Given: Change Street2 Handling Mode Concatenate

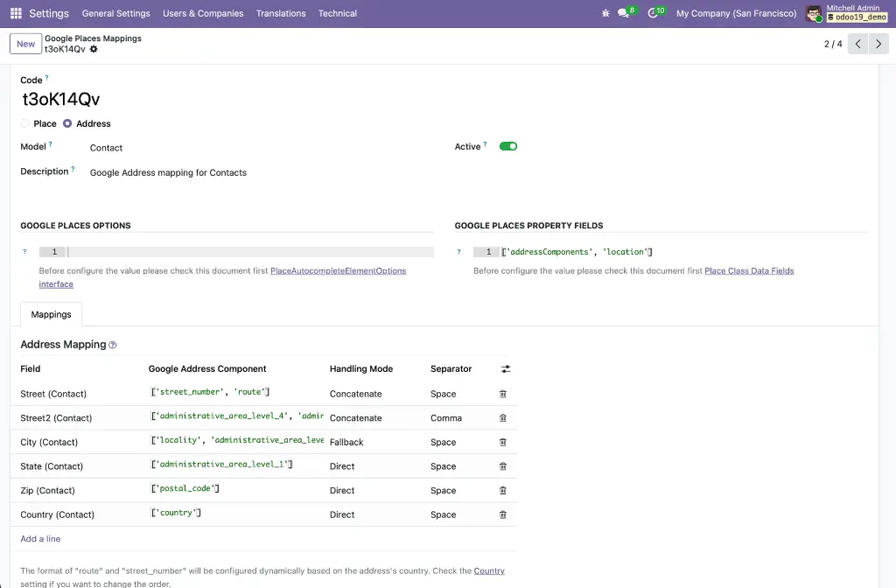Looking at the screenshot, I should tap(355, 417).
